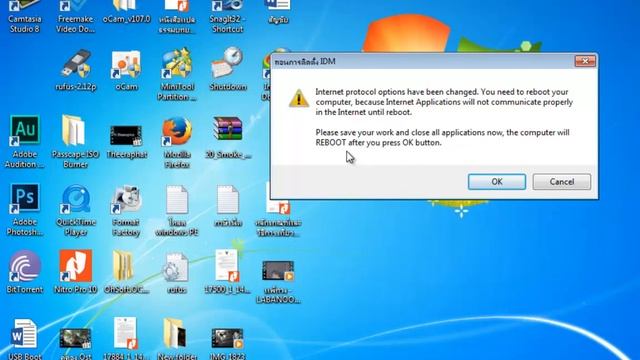Select Adobe Audition icon
640x360 pixels.
[24, 142]
